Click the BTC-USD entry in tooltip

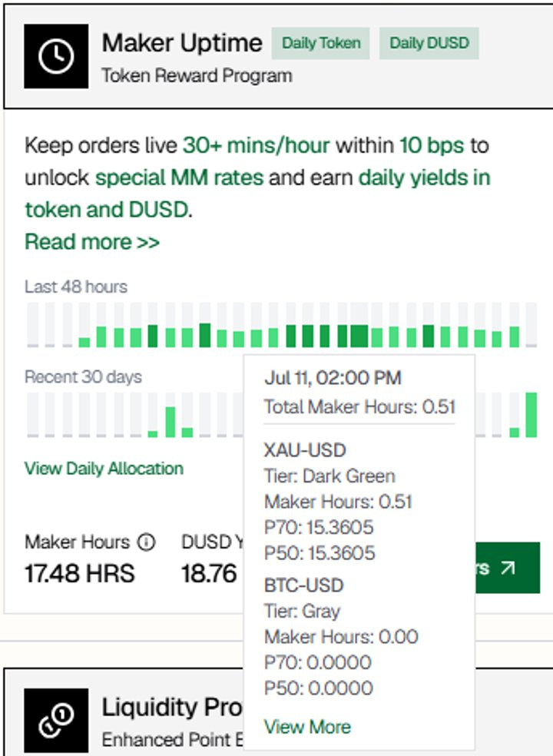coord(303,585)
